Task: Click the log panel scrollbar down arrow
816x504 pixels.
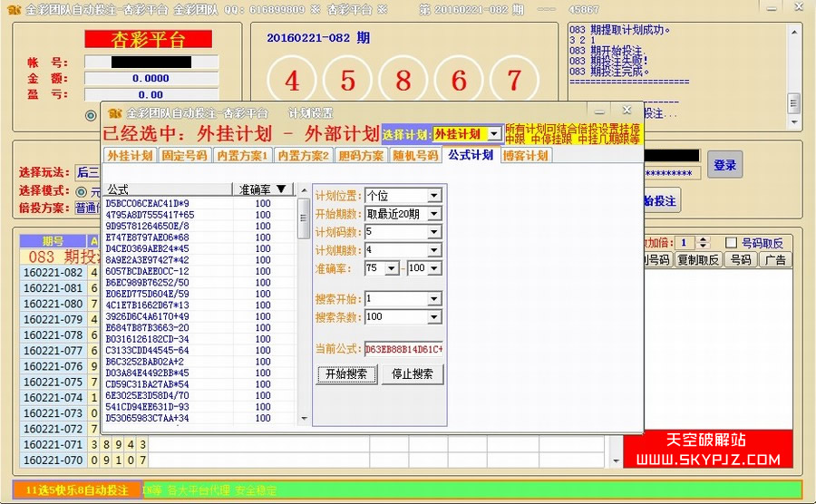Action: [794, 122]
